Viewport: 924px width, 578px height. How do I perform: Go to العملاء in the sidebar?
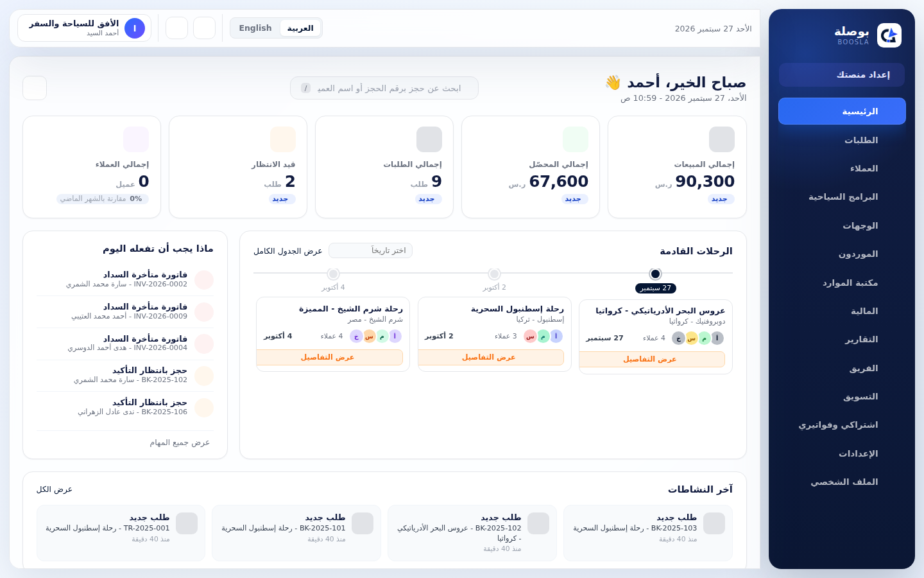(x=842, y=168)
